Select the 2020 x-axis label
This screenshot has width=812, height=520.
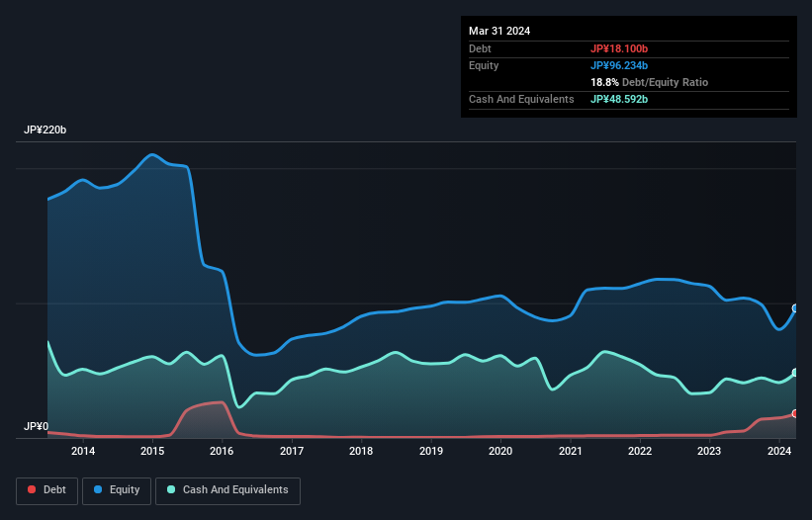pos(500,451)
